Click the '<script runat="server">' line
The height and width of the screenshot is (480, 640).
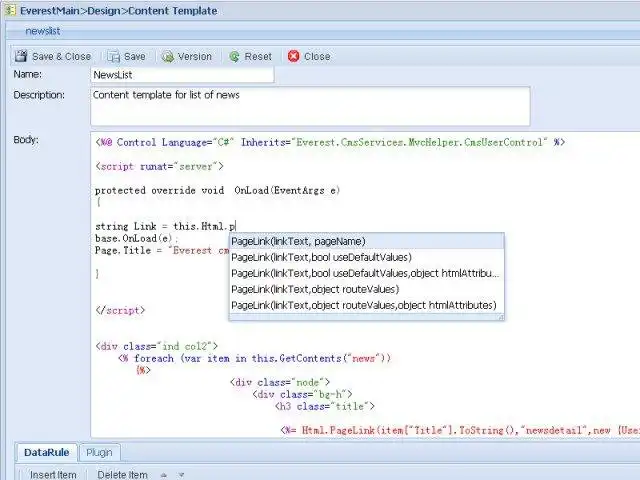[159, 167]
